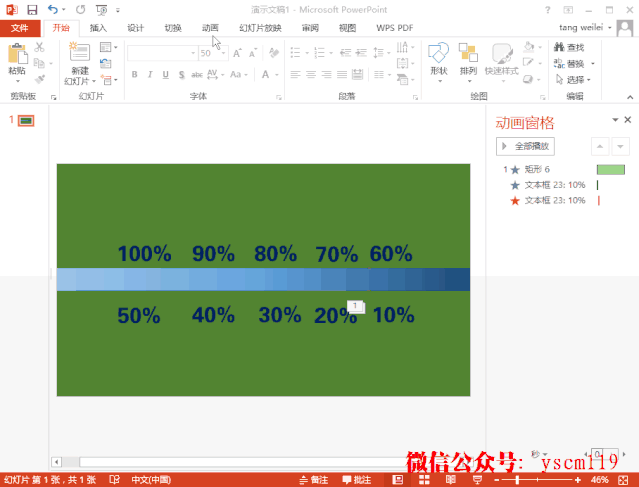
Task: Increase list indent level
Action: (x=361, y=53)
